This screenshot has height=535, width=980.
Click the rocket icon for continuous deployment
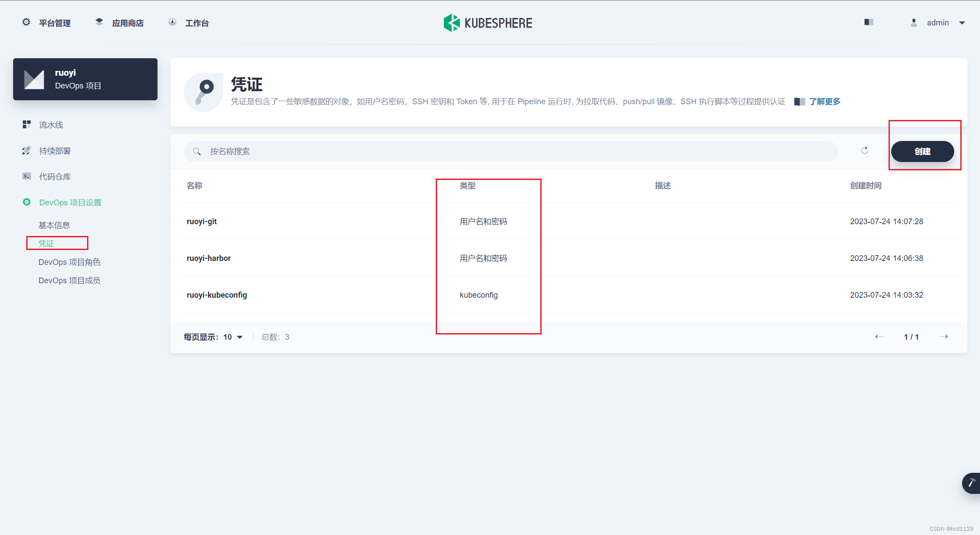(27, 150)
